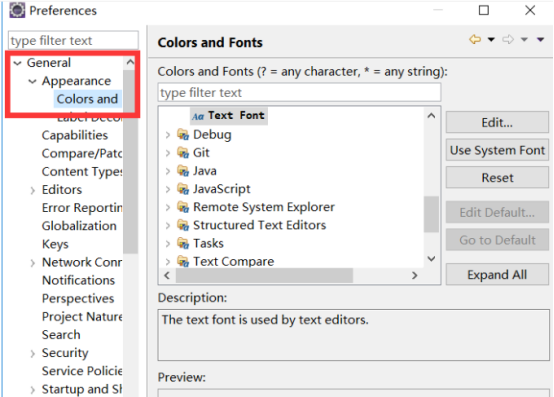This screenshot has width=554, height=397.
Task: Click the Use System Font button
Action: (497, 150)
